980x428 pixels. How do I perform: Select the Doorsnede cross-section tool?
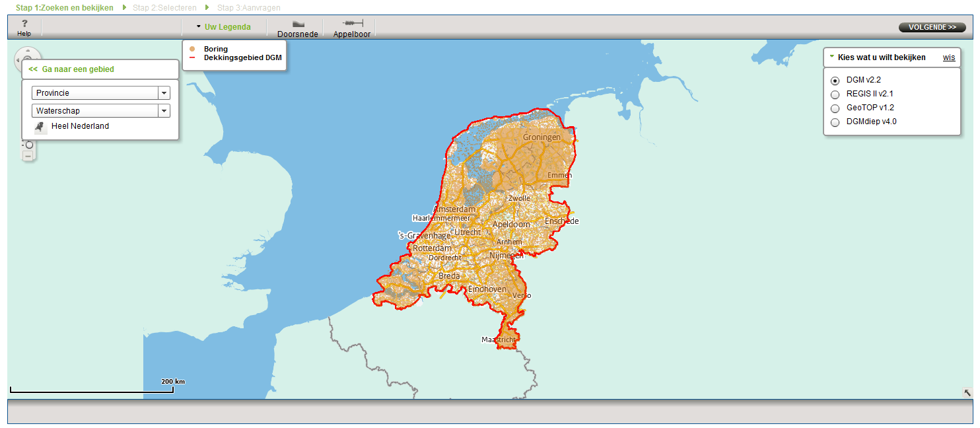(298, 28)
